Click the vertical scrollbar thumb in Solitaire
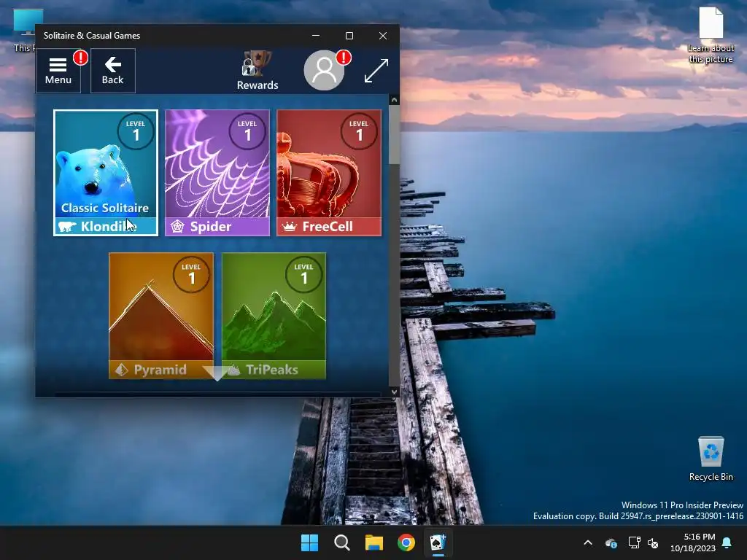747x560 pixels. pyautogui.click(x=394, y=135)
